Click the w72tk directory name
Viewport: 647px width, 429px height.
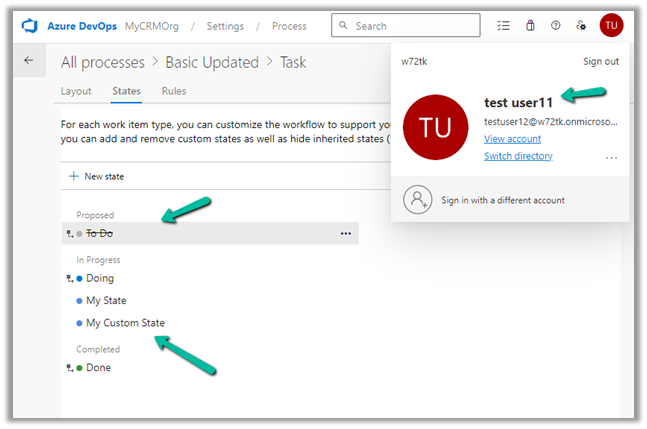(414, 61)
